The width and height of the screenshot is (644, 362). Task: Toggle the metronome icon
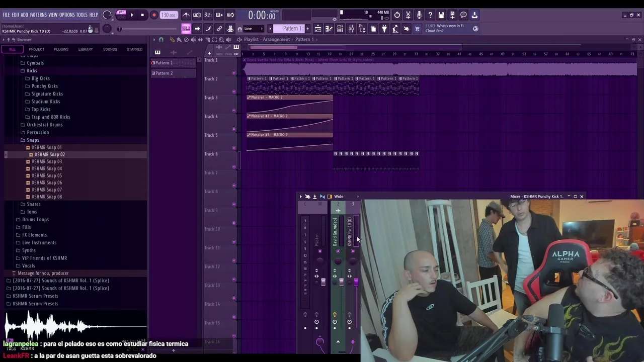coord(186,15)
